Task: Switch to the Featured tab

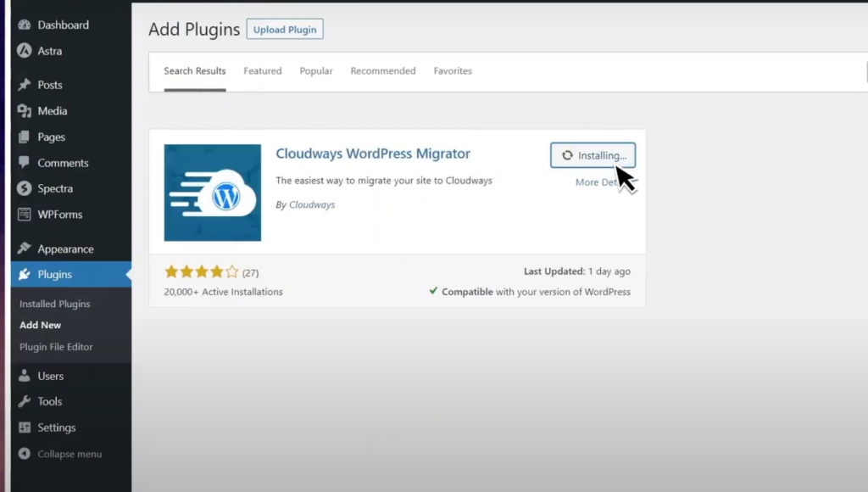Action: tap(263, 71)
